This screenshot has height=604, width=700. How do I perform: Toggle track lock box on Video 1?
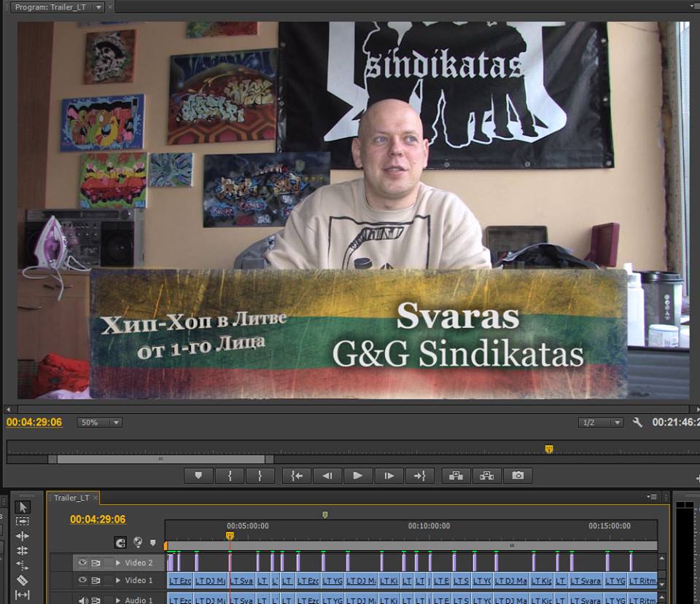click(x=108, y=581)
